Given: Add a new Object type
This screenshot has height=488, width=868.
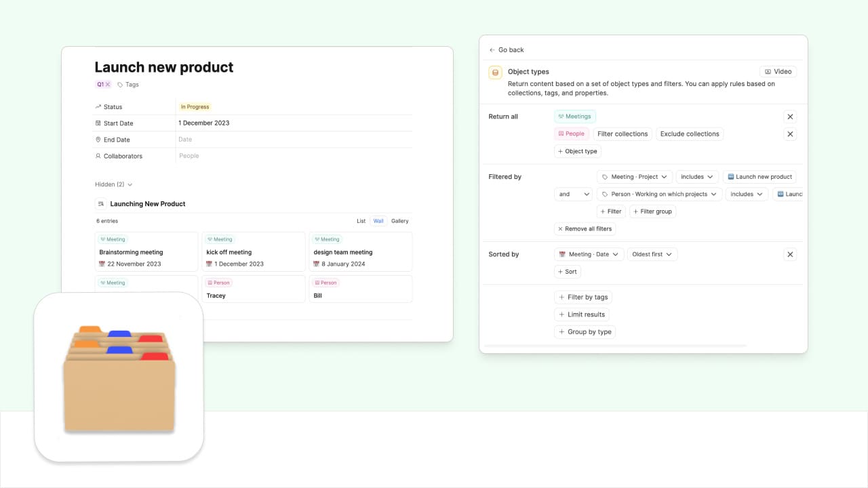Looking at the screenshot, I should (577, 152).
